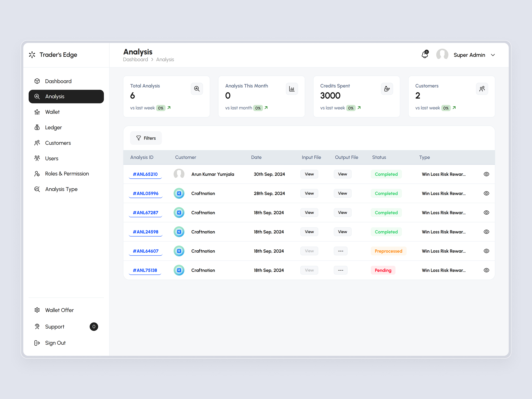532x399 pixels.
Task: Open analysis #ANL24598 link
Action: tap(145, 232)
